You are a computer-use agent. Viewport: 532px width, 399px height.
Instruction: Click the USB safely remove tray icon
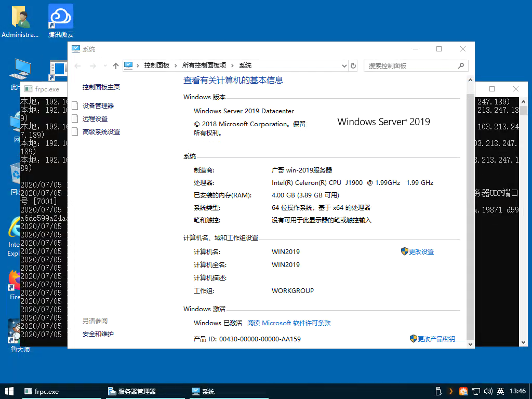pos(438,391)
